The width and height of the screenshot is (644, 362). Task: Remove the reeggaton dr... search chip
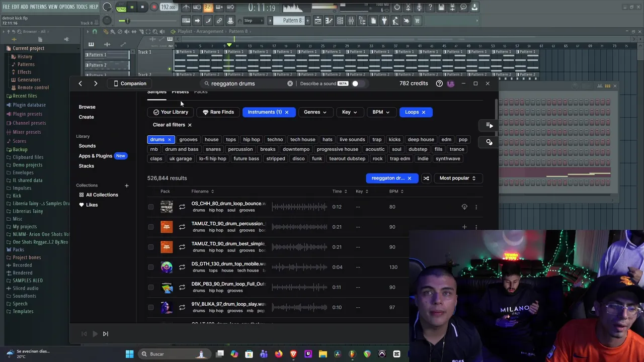click(x=410, y=178)
